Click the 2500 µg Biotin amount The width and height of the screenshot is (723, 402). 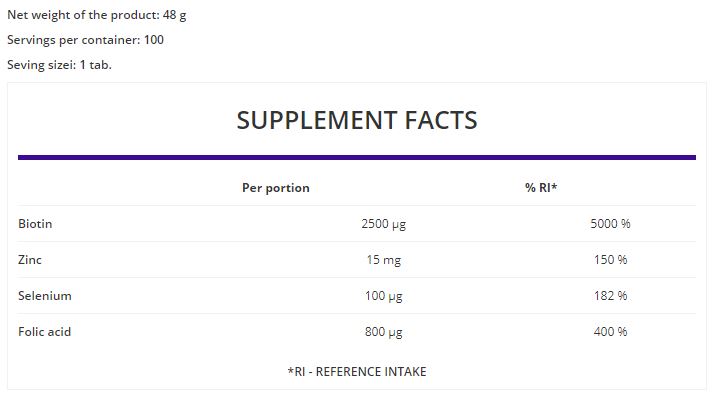point(383,224)
